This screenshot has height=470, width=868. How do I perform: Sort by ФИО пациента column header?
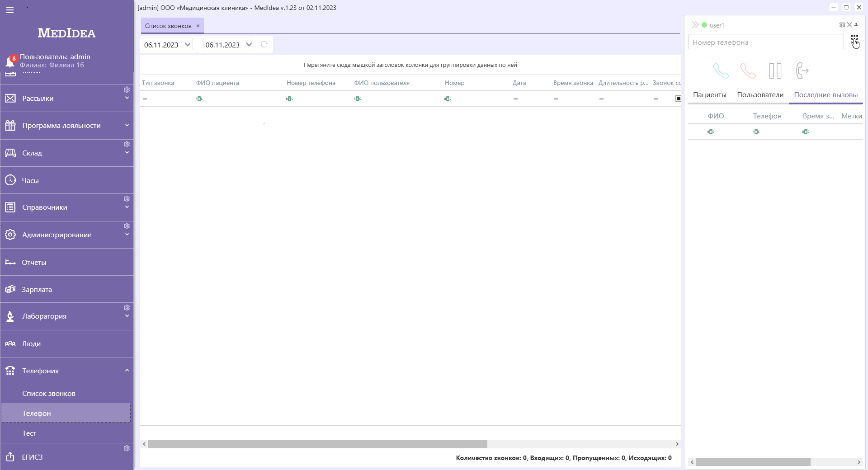point(217,83)
